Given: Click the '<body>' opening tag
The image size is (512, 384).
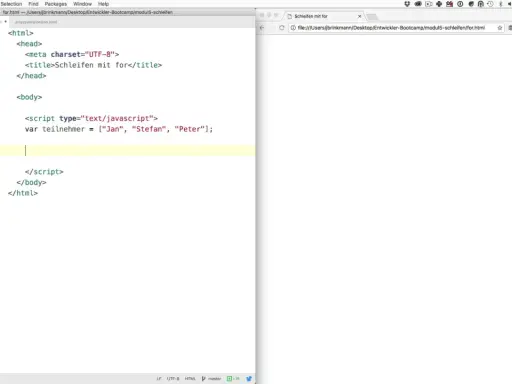Looking at the screenshot, I should [x=29, y=97].
